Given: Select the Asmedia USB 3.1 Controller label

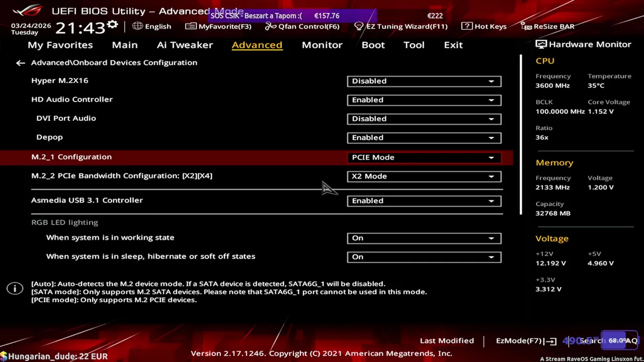Looking at the screenshot, I should click(x=87, y=200).
